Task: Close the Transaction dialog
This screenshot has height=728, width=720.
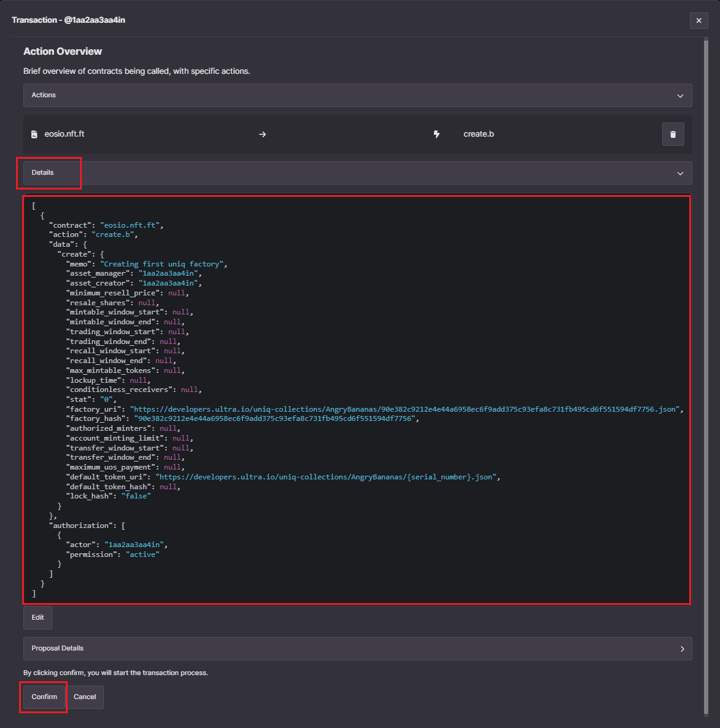Action: 698,20
